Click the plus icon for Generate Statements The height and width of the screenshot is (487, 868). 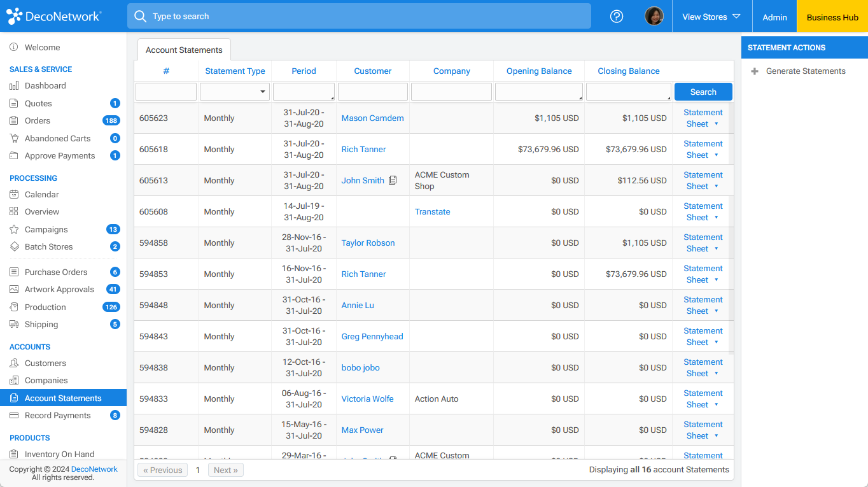(755, 71)
